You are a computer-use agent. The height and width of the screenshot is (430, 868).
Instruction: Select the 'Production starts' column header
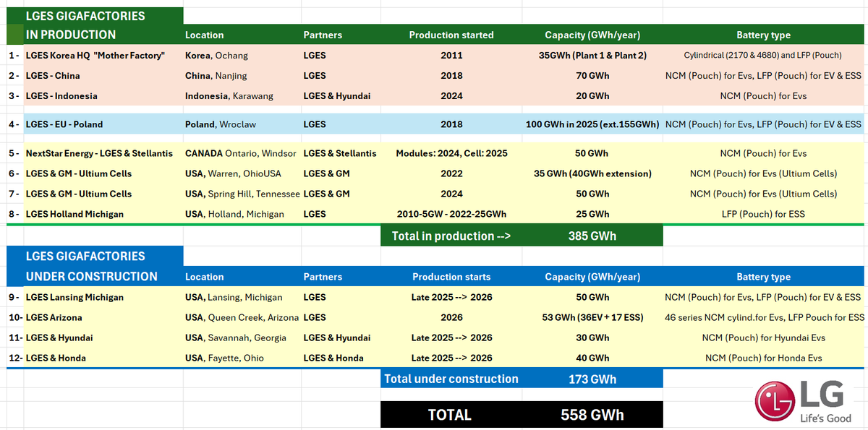(451, 277)
